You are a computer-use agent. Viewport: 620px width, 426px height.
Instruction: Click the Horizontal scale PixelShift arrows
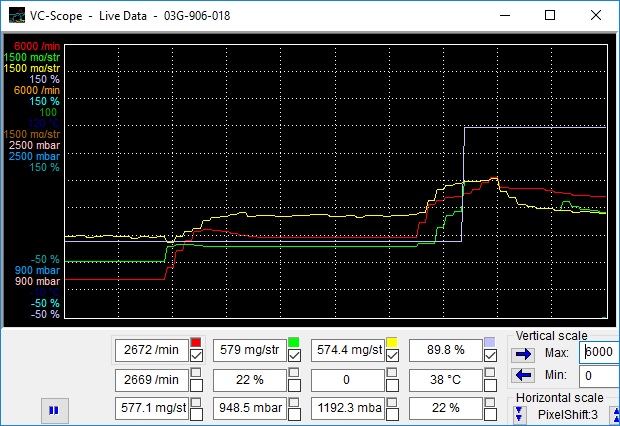coord(519,414)
